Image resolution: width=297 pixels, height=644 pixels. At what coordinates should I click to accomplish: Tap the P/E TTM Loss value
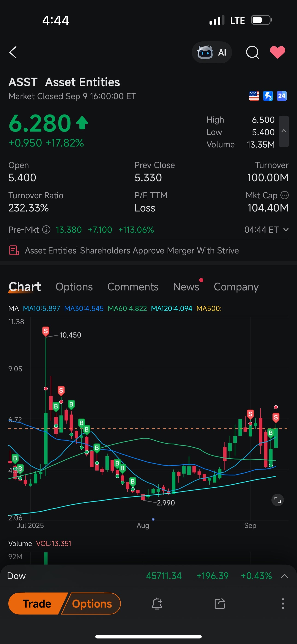click(x=145, y=208)
